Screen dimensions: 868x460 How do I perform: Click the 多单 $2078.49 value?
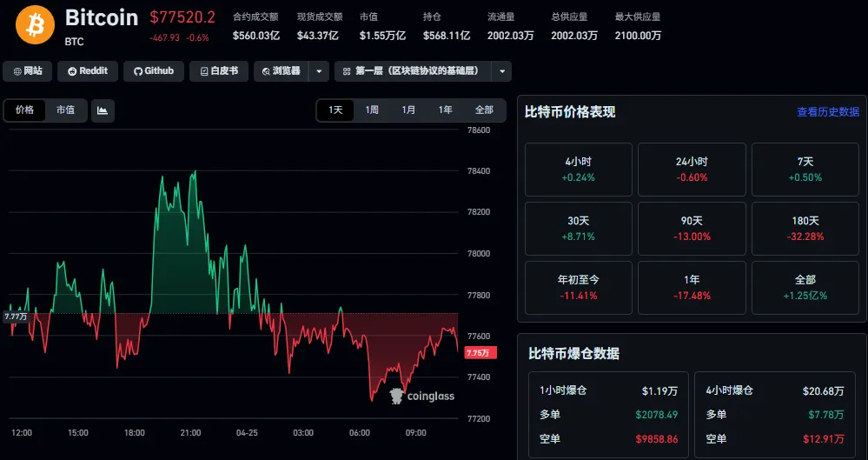coord(657,415)
